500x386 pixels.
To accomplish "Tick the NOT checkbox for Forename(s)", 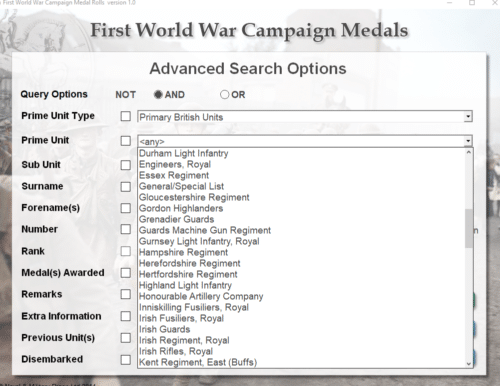I will tap(126, 208).
